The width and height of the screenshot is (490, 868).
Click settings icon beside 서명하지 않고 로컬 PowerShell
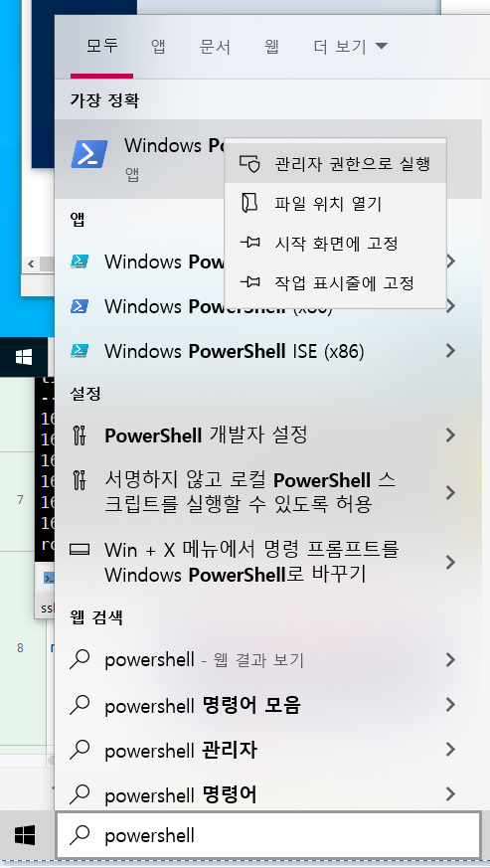[80, 480]
